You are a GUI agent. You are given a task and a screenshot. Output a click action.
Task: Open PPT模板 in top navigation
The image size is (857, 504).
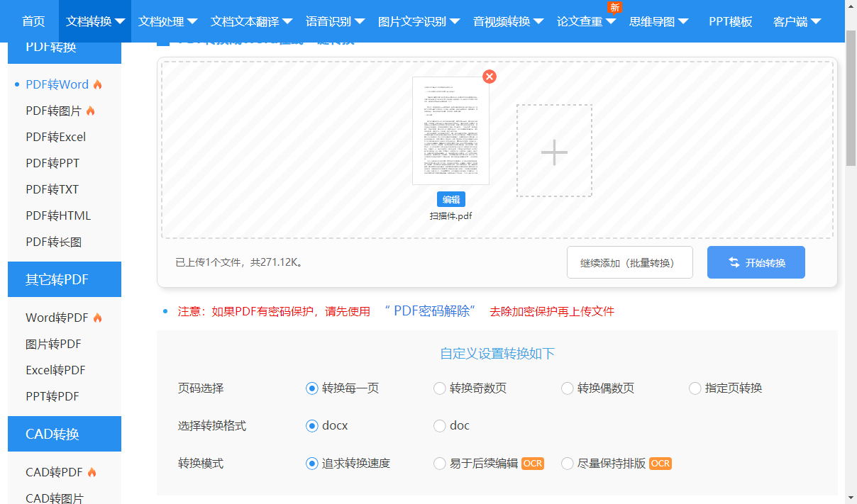(x=730, y=21)
